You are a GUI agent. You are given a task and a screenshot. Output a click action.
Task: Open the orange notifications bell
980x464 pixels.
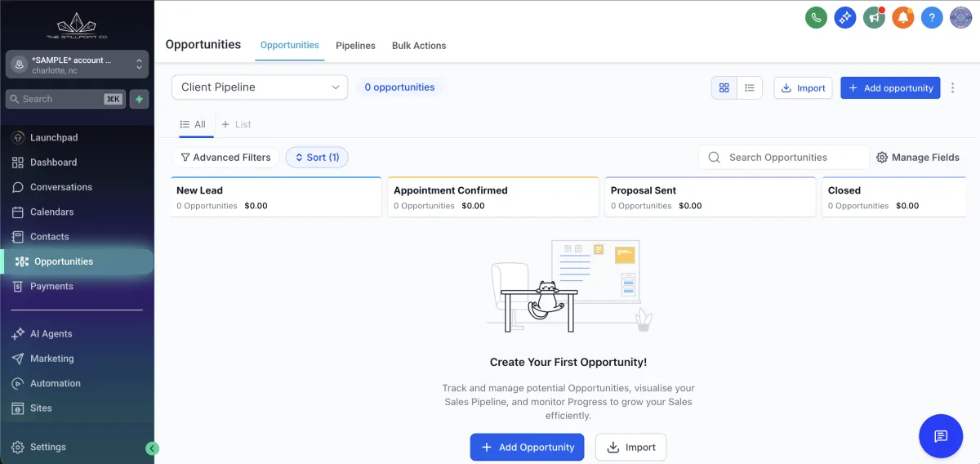pyautogui.click(x=902, y=17)
